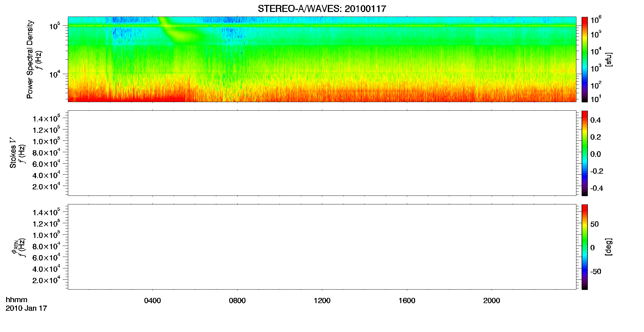Viewport: 644px width, 332px height.
Task: Click the Stokes V color bar
Action: coord(585,153)
